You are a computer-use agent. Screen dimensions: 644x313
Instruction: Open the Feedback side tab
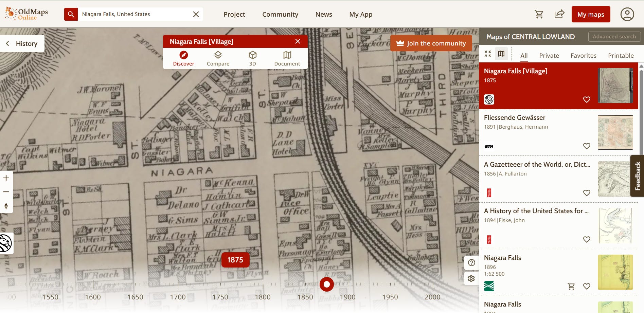[637, 176]
